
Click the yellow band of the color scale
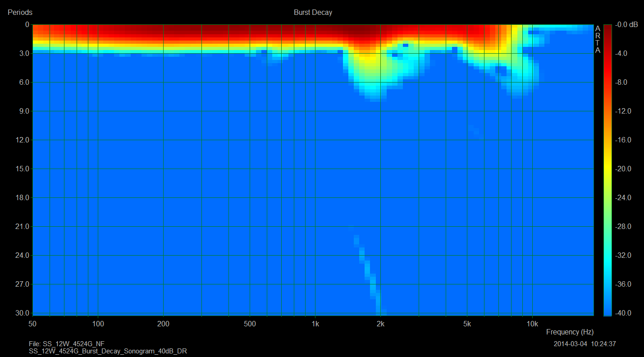(x=607, y=169)
